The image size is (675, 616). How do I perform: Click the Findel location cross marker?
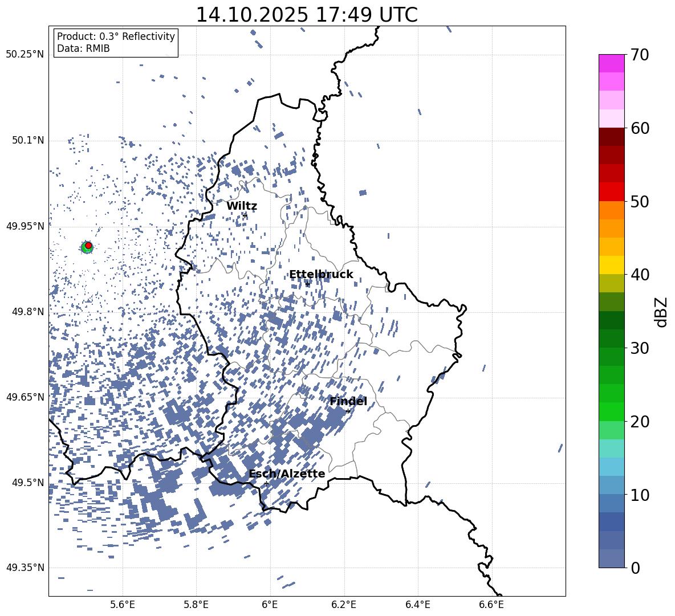pyautogui.click(x=348, y=411)
